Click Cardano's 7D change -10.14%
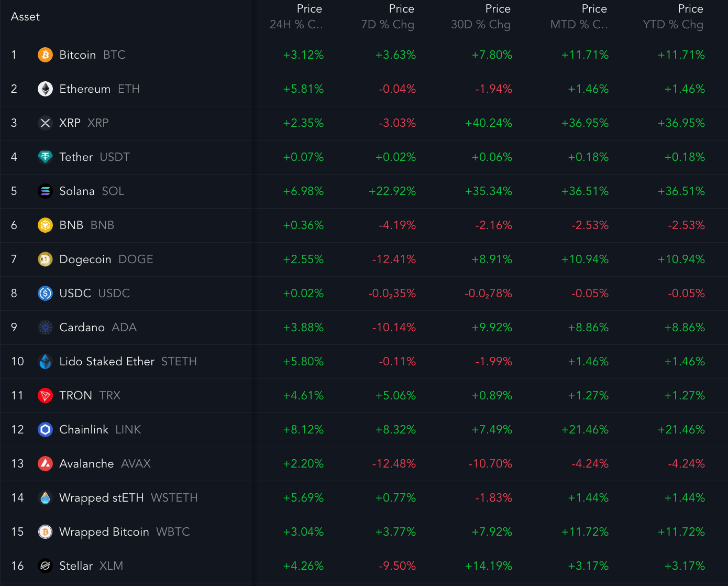This screenshot has width=728, height=586. coord(394,328)
